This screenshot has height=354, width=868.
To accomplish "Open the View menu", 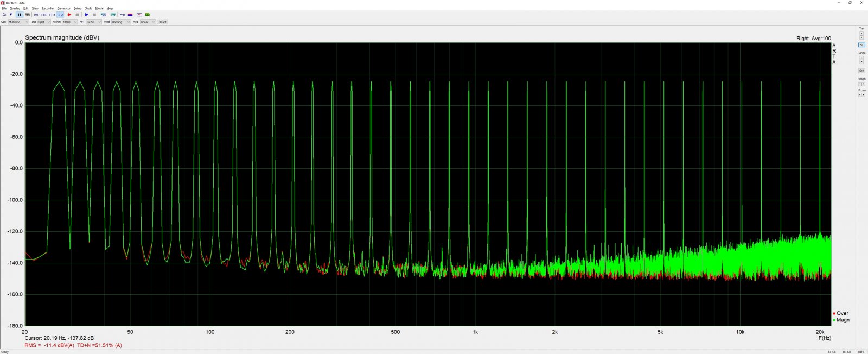I will tap(35, 8).
